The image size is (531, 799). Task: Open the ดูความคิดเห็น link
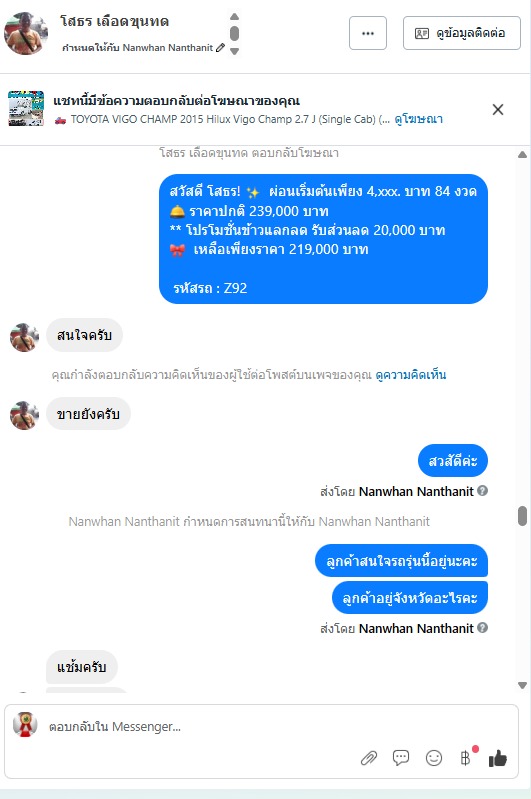(x=411, y=375)
